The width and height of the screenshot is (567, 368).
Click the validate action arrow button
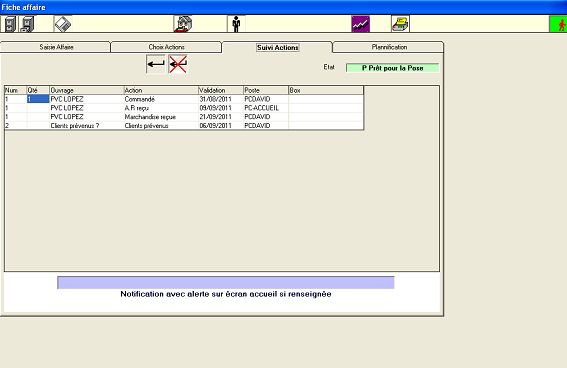point(156,64)
